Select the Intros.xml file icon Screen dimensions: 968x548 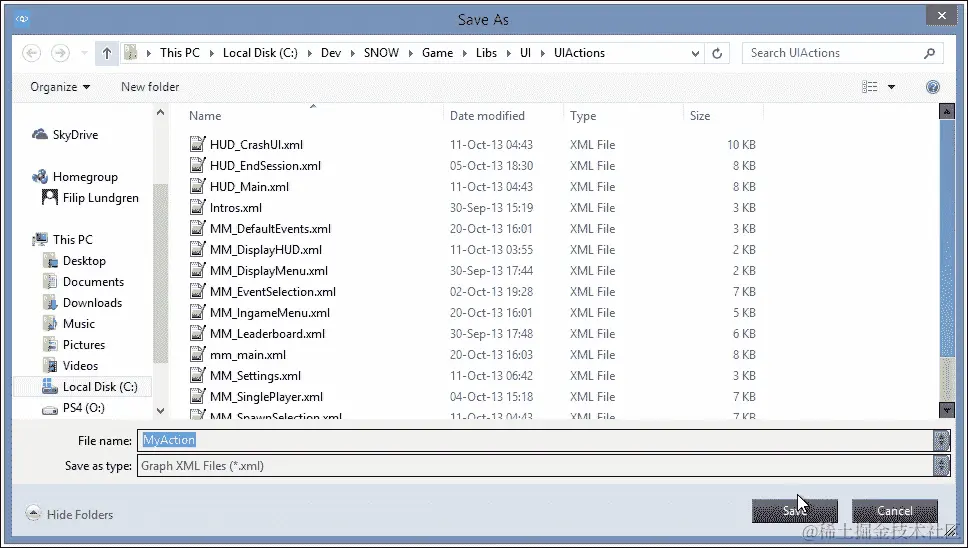[197, 207]
